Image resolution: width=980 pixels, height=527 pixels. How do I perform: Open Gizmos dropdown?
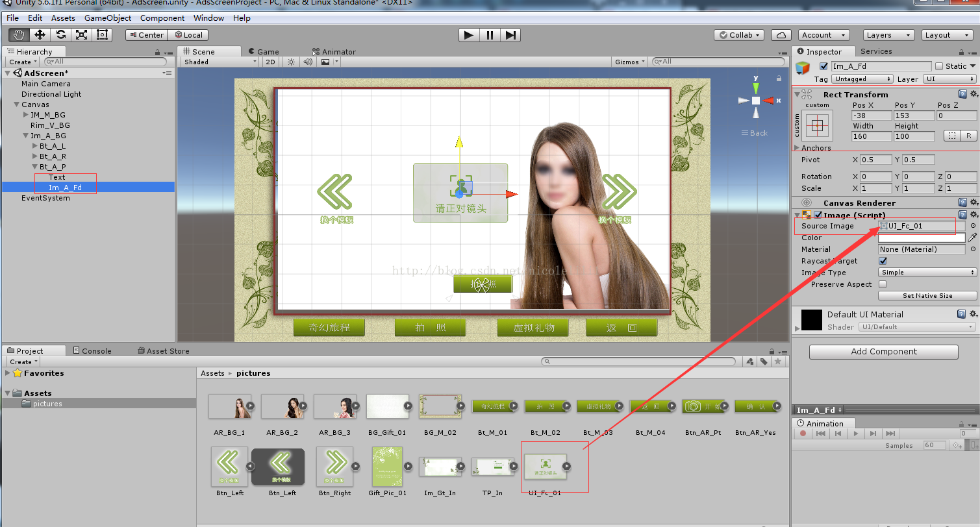coord(630,62)
